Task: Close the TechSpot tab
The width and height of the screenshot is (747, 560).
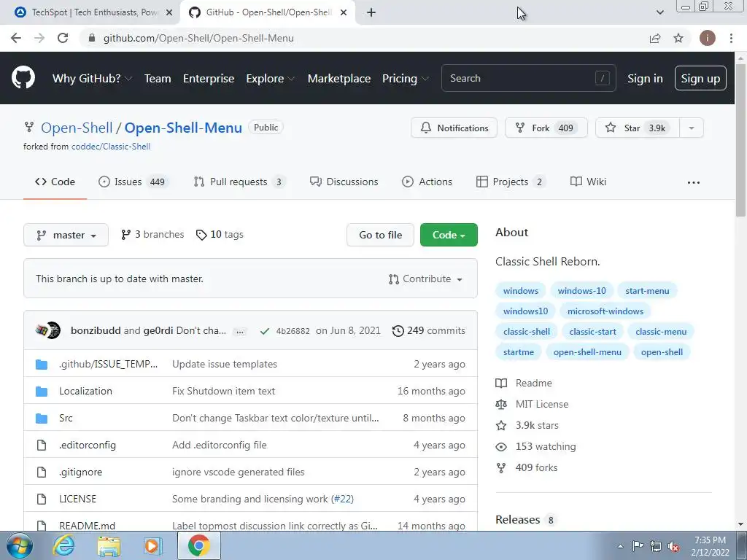Action: 169,12
